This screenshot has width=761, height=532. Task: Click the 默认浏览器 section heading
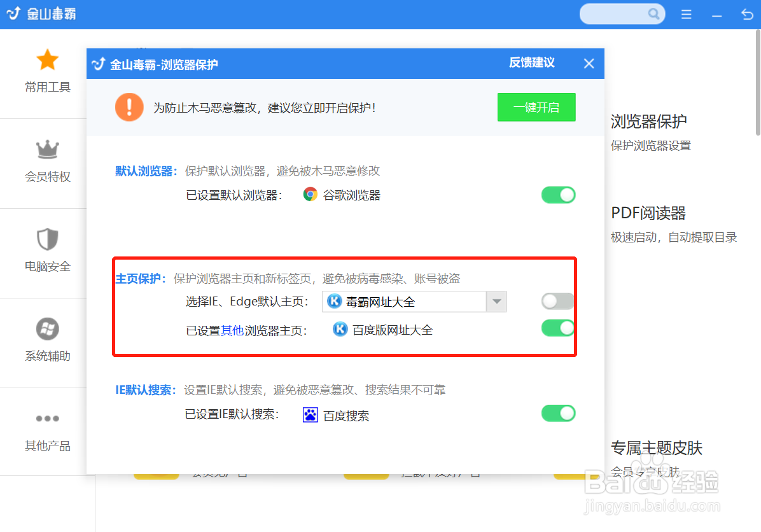click(146, 171)
